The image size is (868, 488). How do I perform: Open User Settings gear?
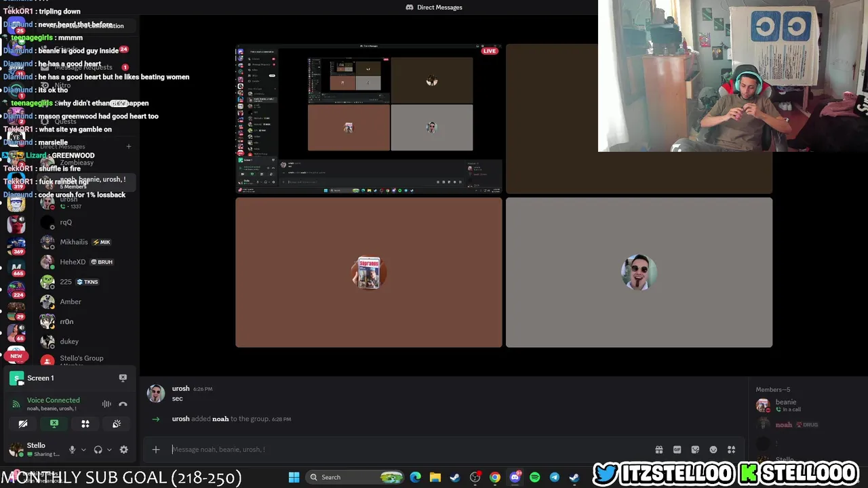pyautogui.click(x=123, y=449)
